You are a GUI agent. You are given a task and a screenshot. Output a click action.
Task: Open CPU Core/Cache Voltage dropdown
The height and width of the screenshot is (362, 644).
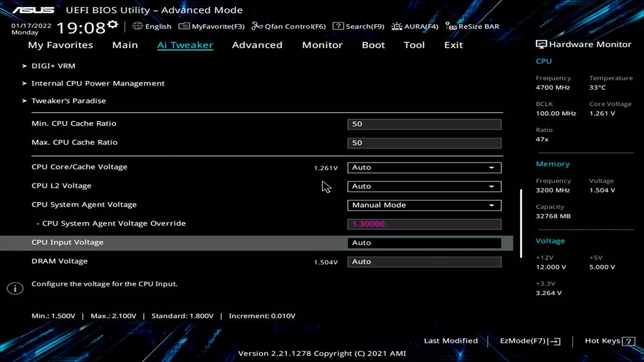tap(424, 167)
